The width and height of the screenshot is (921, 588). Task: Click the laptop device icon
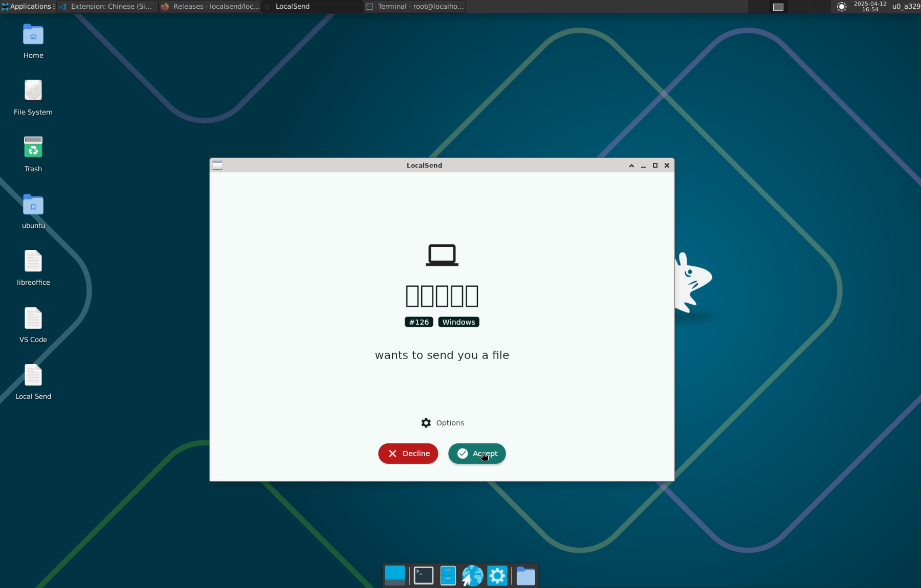pos(442,255)
